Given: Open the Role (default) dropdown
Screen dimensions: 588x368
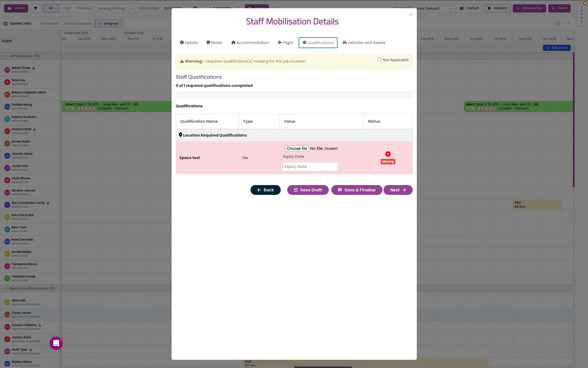Looking at the screenshot, I should click(x=434, y=8).
